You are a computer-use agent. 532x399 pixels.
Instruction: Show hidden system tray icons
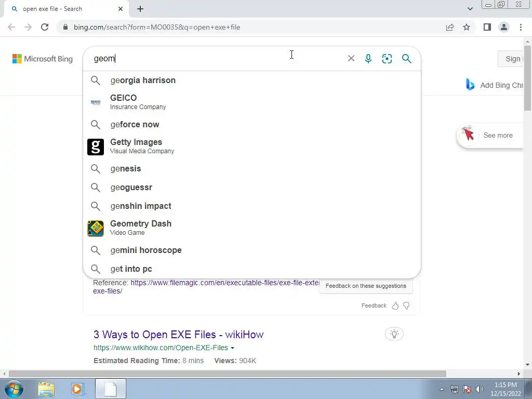[x=442, y=389]
